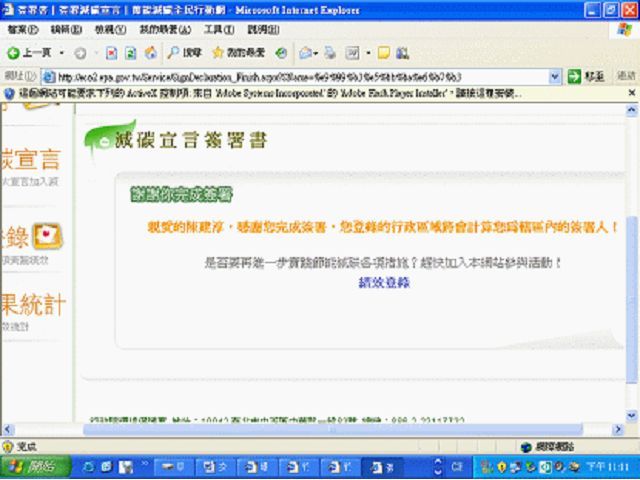Screen dimensions: 640x480
Task: Click the Stop loading icon
Action: tap(113, 52)
